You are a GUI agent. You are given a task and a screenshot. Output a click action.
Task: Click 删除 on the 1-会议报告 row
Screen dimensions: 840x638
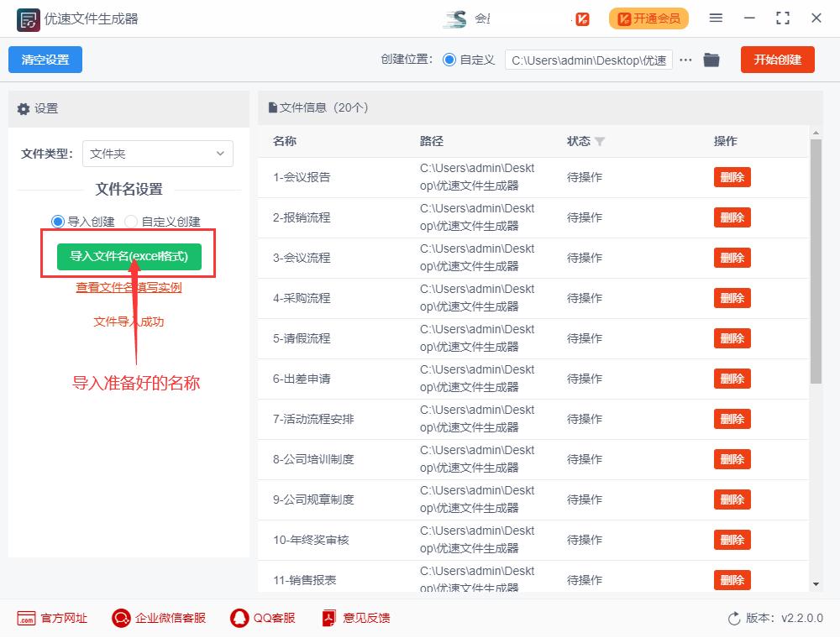[x=732, y=177]
